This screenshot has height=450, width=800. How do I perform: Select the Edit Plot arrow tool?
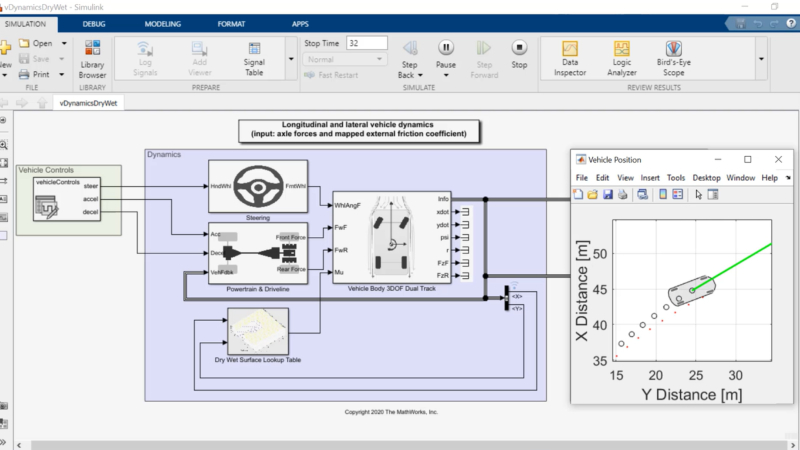tap(698, 194)
